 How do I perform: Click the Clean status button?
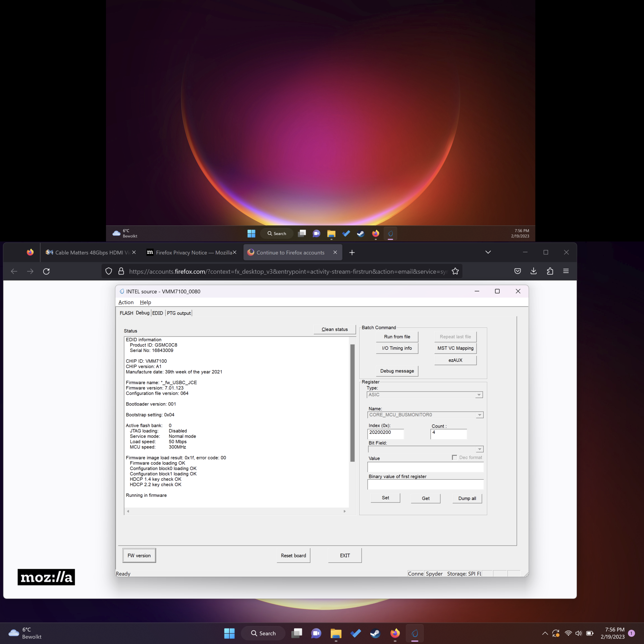click(334, 329)
